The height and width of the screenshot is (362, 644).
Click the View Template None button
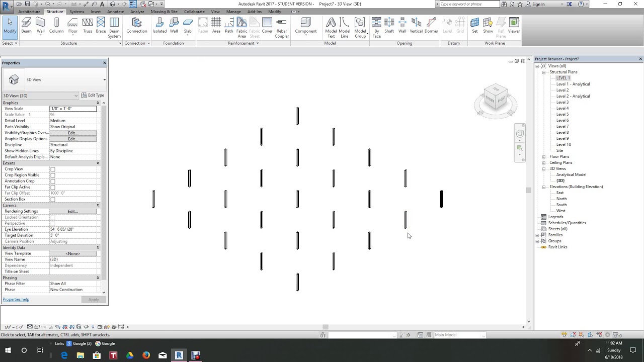pyautogui.click(x=72, y=253)
